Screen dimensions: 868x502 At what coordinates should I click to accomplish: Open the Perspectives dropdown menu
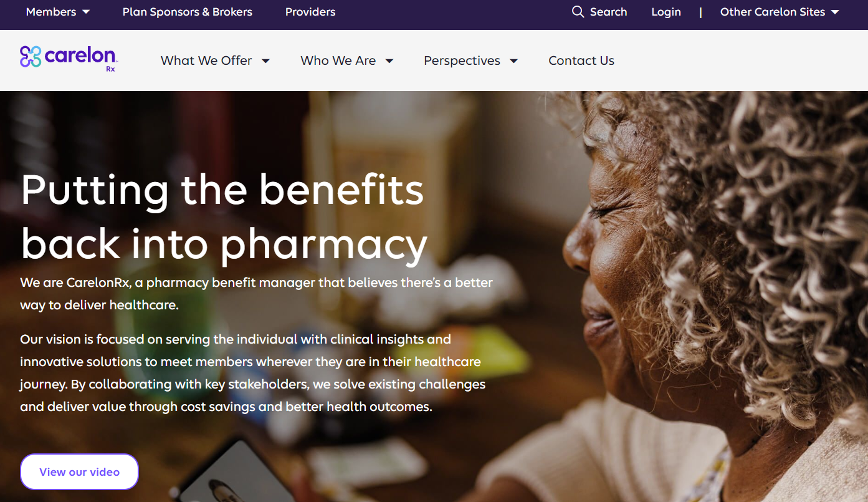[470, 60]
